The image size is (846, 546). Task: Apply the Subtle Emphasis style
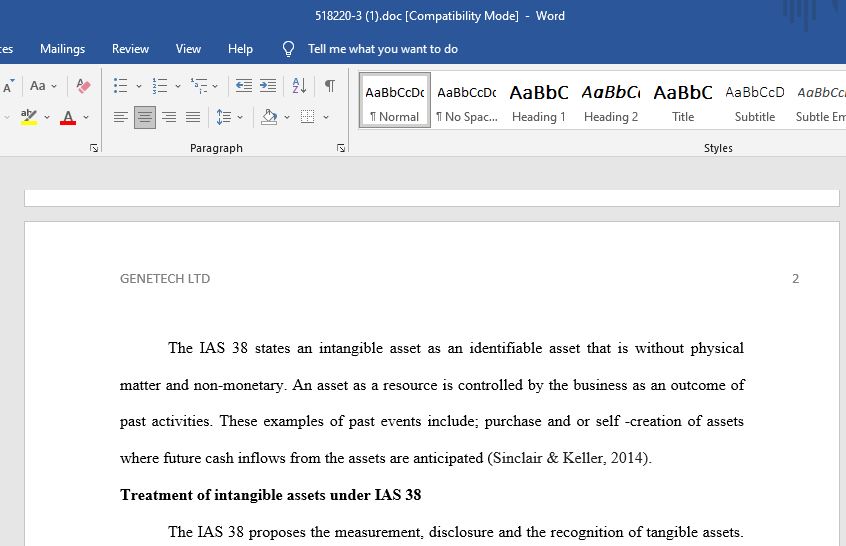(x=820, y=100)
